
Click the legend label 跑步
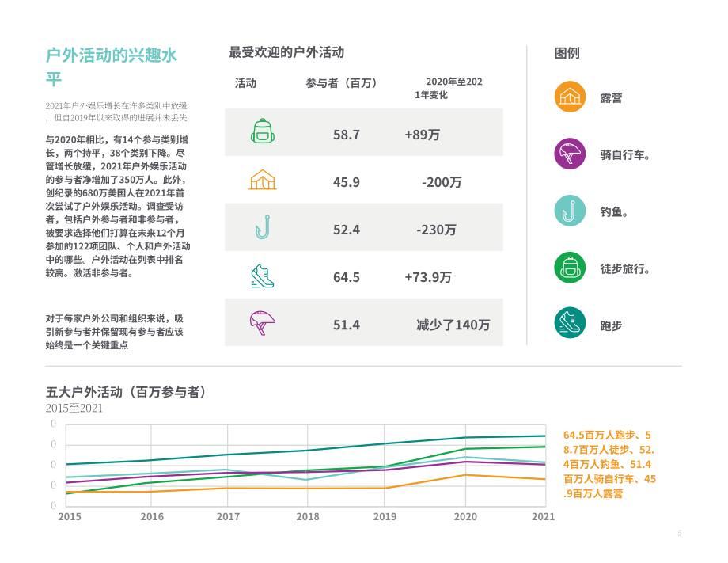pyautogui.click(x=611, y=325)
